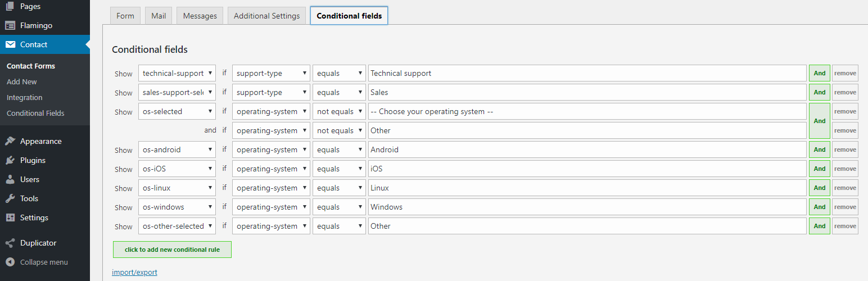868x281 pixels.
Task: Click the Tools wrench icon
Action: coord(10,198)
